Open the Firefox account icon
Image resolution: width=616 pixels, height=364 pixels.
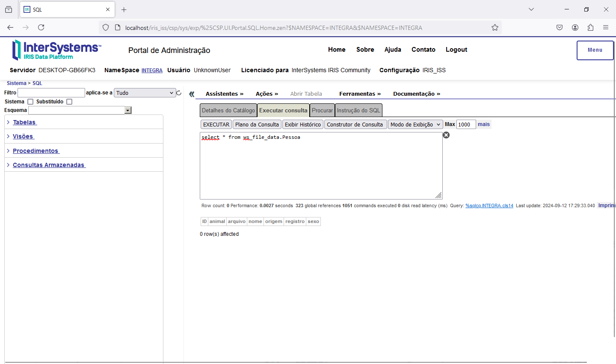pos(575,27)
